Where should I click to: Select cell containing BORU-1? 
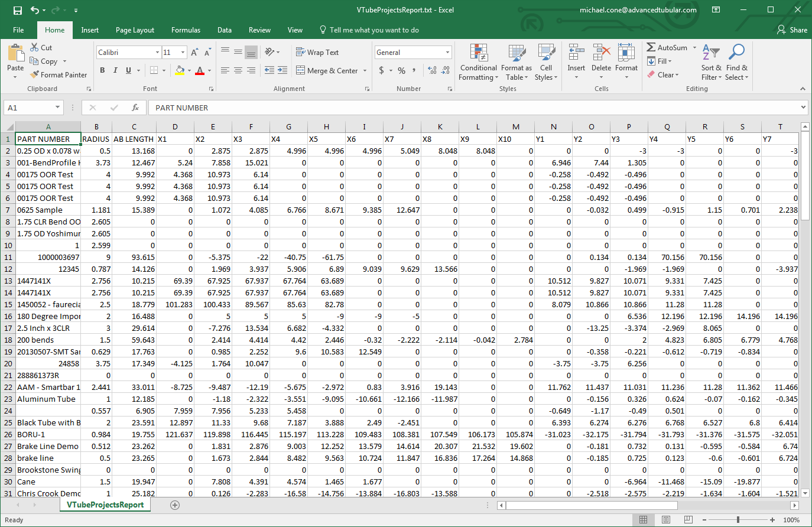48,434
